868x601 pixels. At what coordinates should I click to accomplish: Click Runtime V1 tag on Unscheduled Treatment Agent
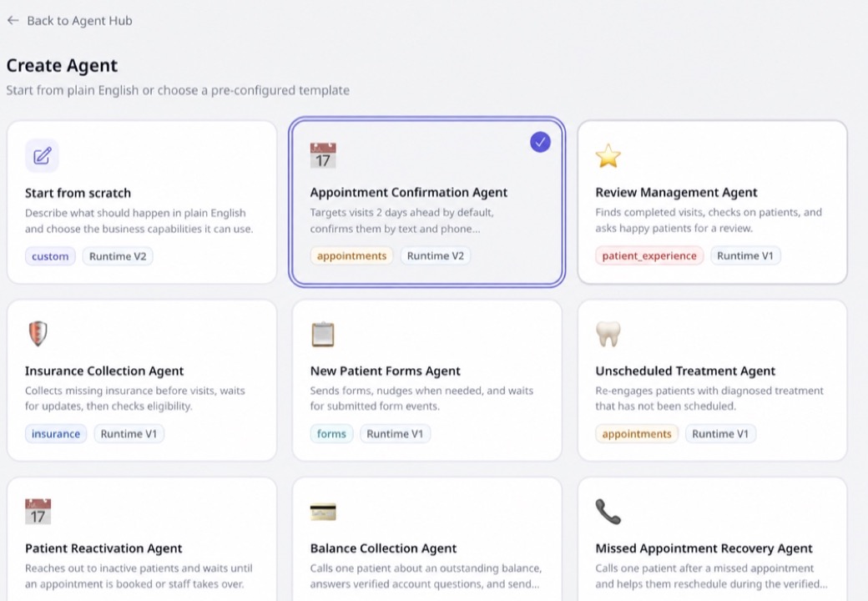pos(720,434)
